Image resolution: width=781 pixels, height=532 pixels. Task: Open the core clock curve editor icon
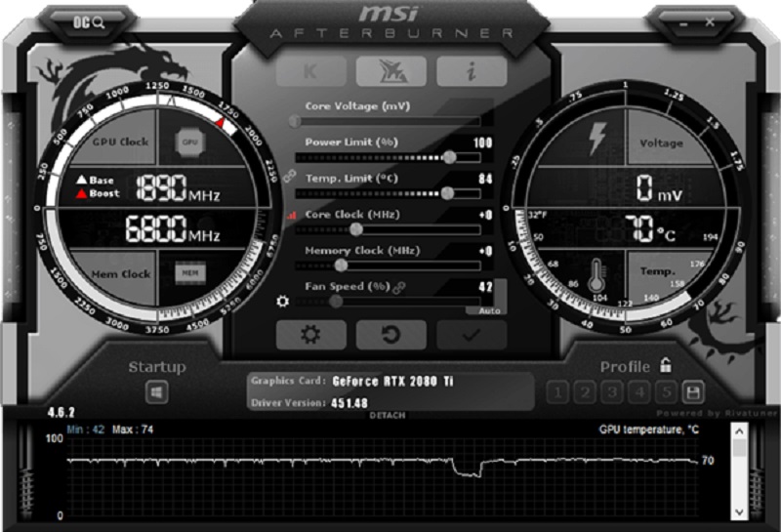291,215
